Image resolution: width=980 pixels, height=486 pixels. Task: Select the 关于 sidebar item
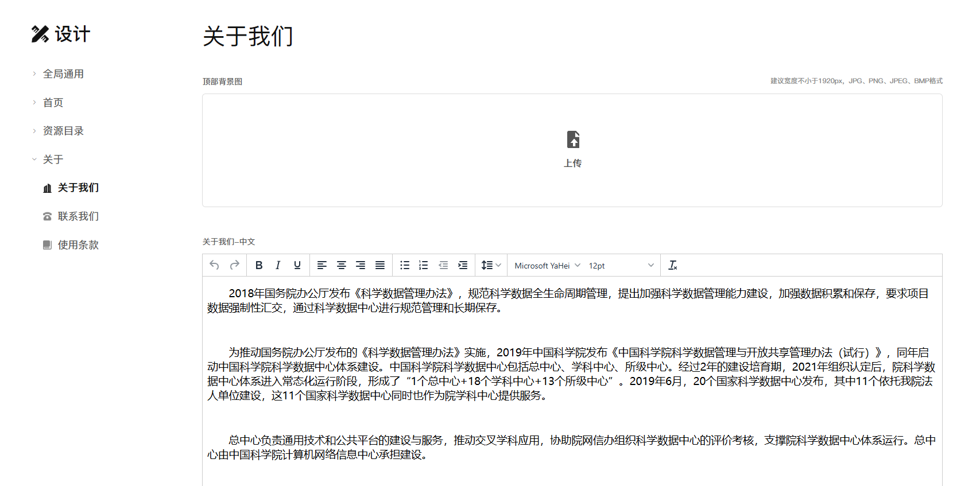(53, 160)
